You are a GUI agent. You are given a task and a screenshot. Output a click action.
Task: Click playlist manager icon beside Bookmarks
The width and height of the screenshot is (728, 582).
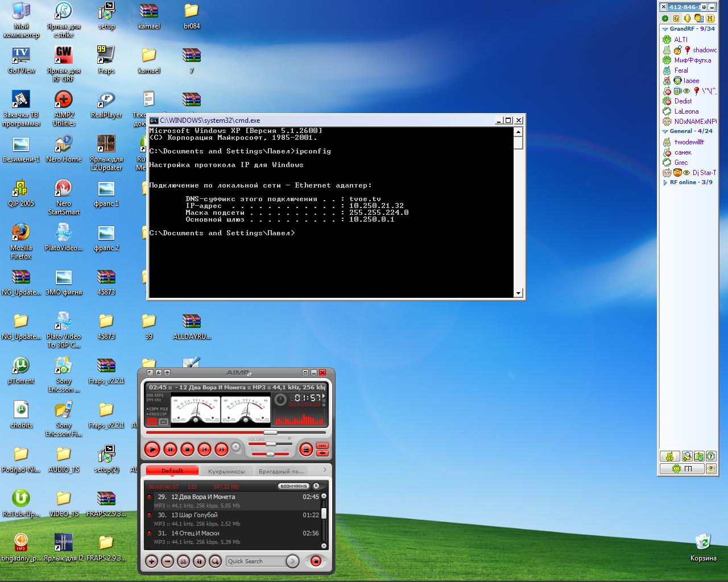tap(317, 486)
